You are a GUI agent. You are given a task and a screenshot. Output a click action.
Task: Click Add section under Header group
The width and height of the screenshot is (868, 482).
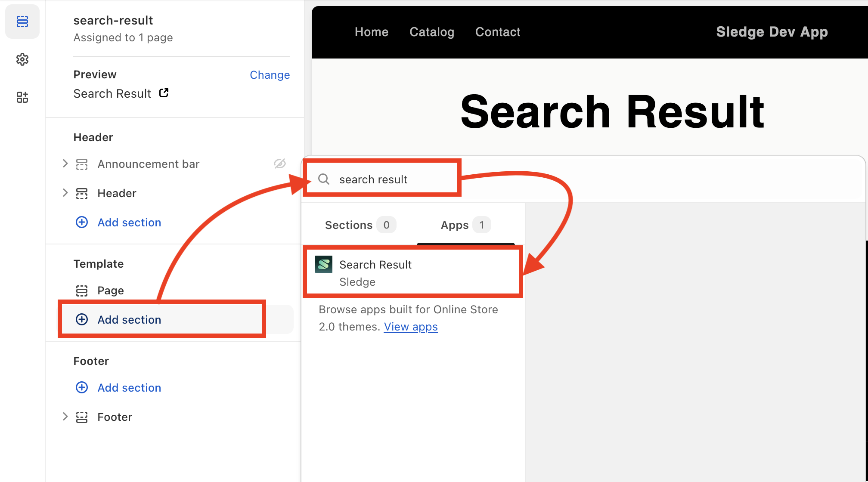pos(129,222)
